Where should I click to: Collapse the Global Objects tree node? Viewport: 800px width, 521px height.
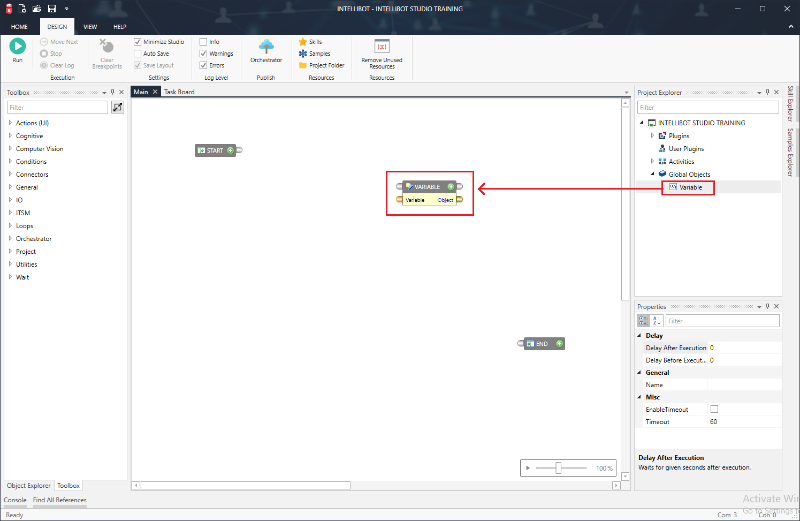(652, 174)
